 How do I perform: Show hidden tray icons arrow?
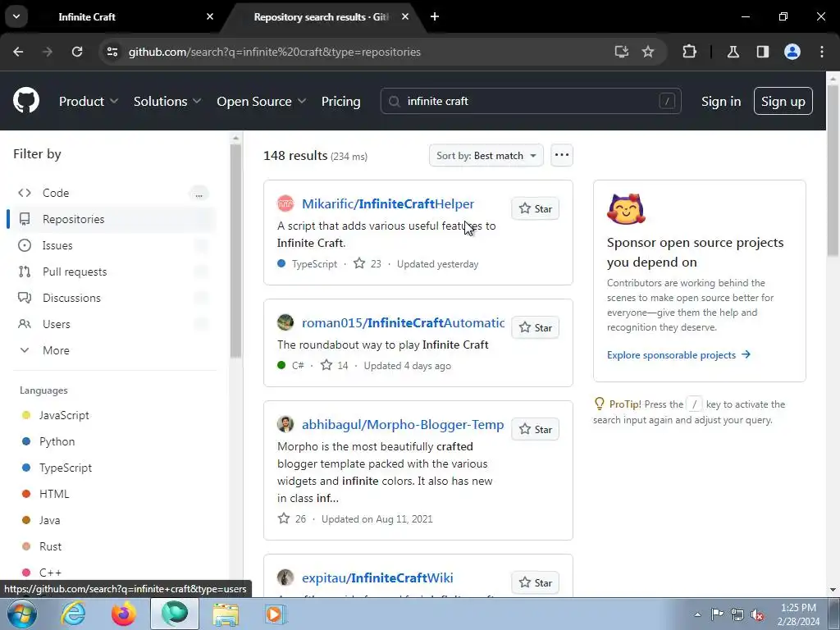tap(697, 614)
